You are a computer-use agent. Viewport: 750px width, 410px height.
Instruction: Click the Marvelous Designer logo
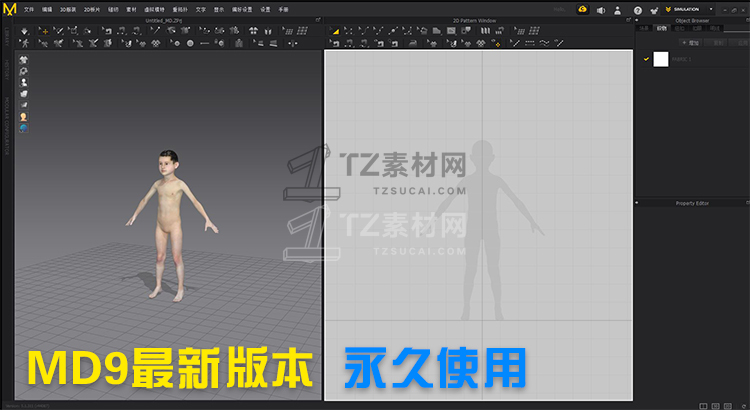(x=10, y=9)
